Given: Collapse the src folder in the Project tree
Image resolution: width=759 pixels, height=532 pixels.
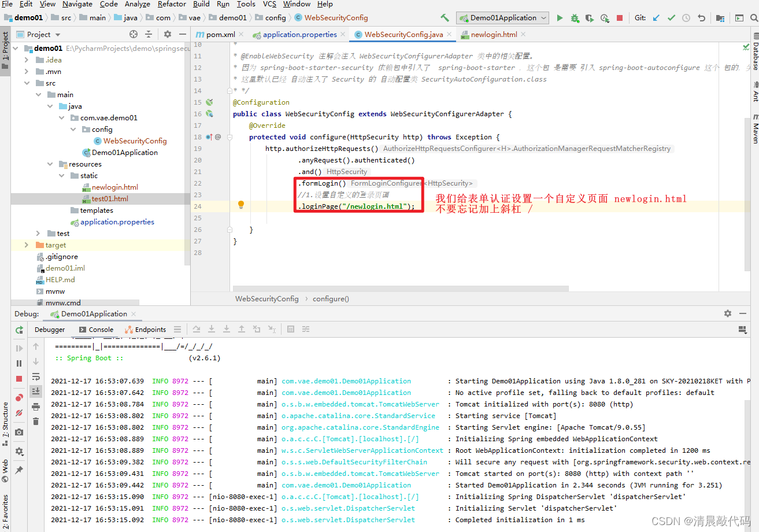Looking at the screenshot, I should [27, 83].
